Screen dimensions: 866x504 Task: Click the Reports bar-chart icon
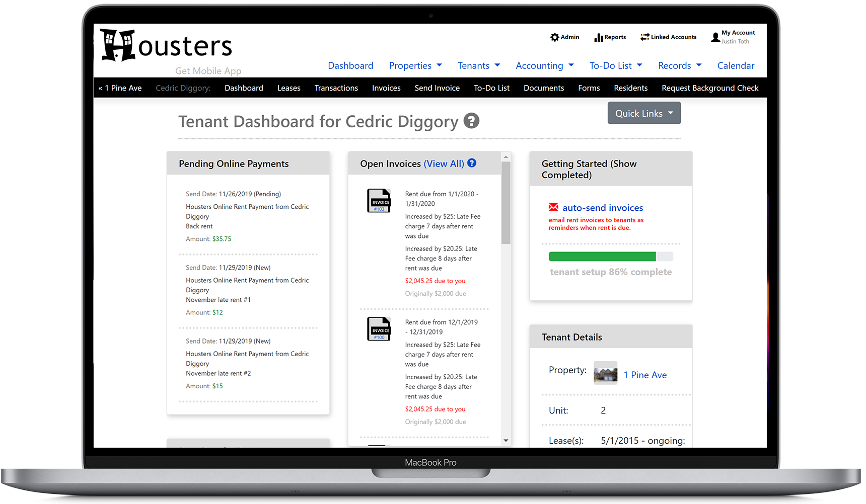click(x=599, y=37)
